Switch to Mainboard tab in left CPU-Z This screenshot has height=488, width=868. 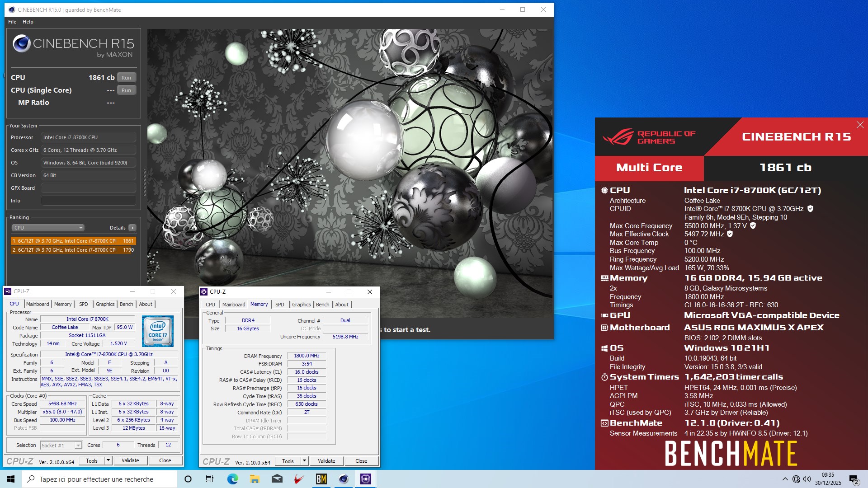(38, 304)
